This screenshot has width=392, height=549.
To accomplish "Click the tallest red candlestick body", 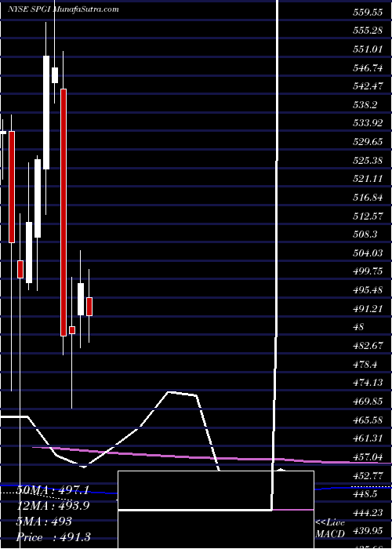I will tap(64, 213).
